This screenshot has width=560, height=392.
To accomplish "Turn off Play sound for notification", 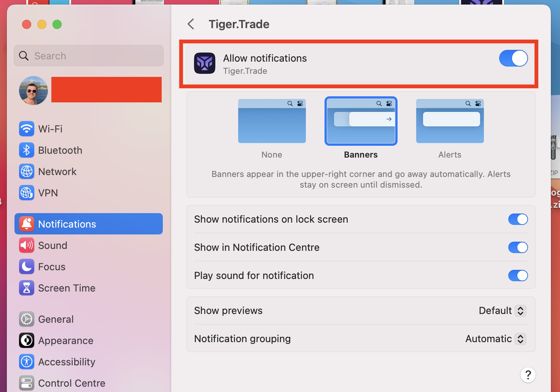I will pos(518,276).
